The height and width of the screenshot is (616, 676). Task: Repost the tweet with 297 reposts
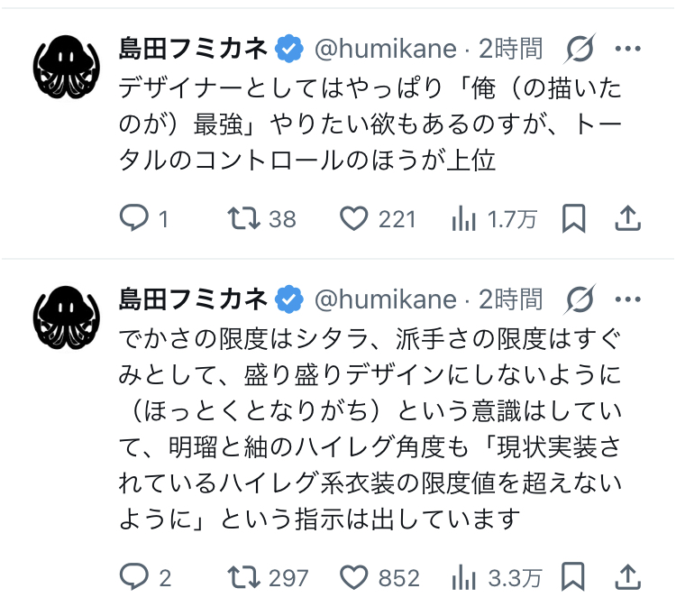[243, 576]
